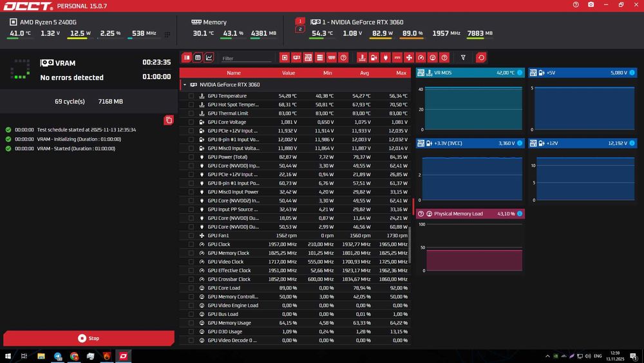This screenshot has width=644, height=363.
Task: Check the GPU Core Voltage checkbox
Action: pos(191,122)
